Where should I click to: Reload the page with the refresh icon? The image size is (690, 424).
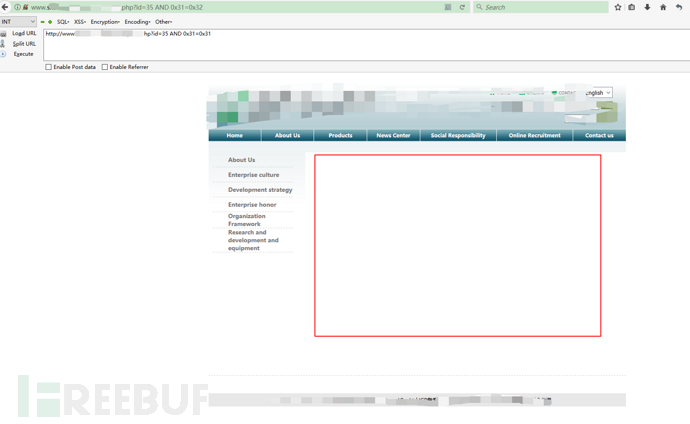pos(462,7)
